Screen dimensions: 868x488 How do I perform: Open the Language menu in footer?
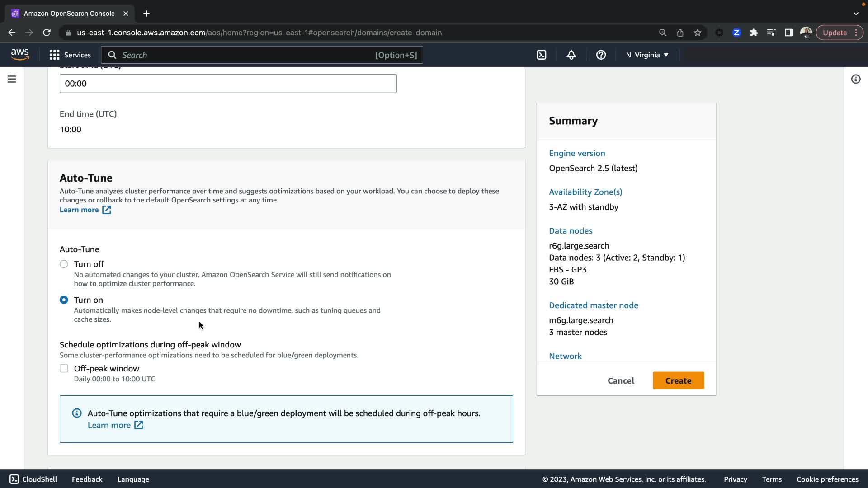pyautogui.click(x=133, y=479)
